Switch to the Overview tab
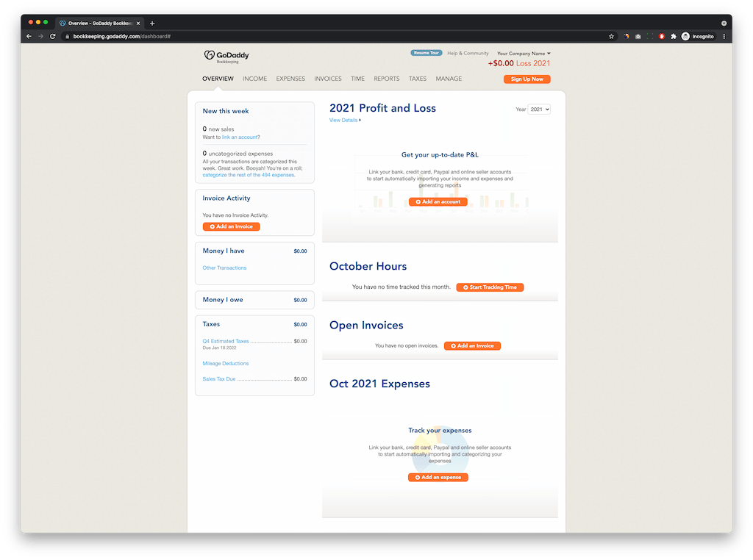This screenshot has height=560, width=753. click(218, 79)
